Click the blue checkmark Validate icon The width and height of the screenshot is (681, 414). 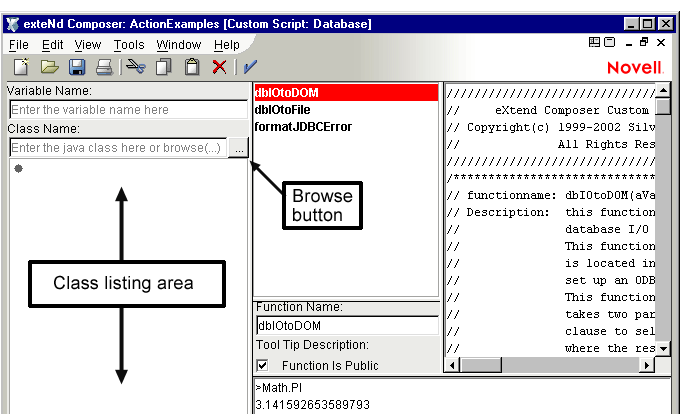(x=250, y=67)
